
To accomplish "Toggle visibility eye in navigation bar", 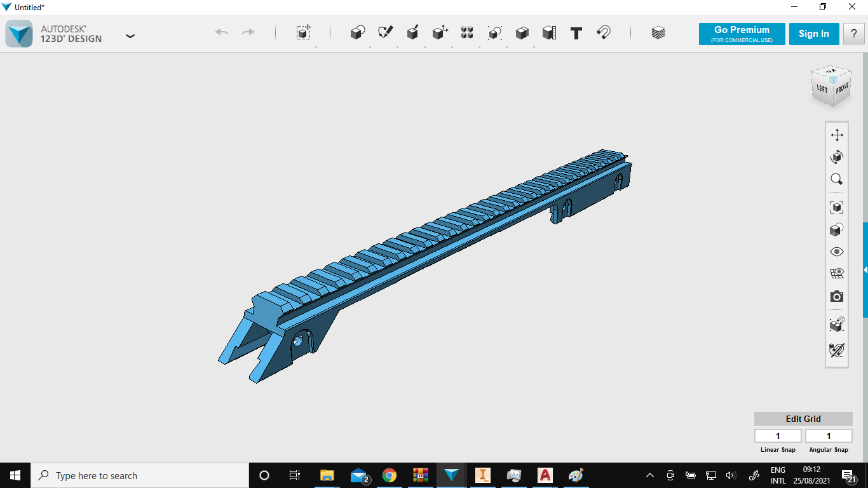I will [x=837, y=252].
